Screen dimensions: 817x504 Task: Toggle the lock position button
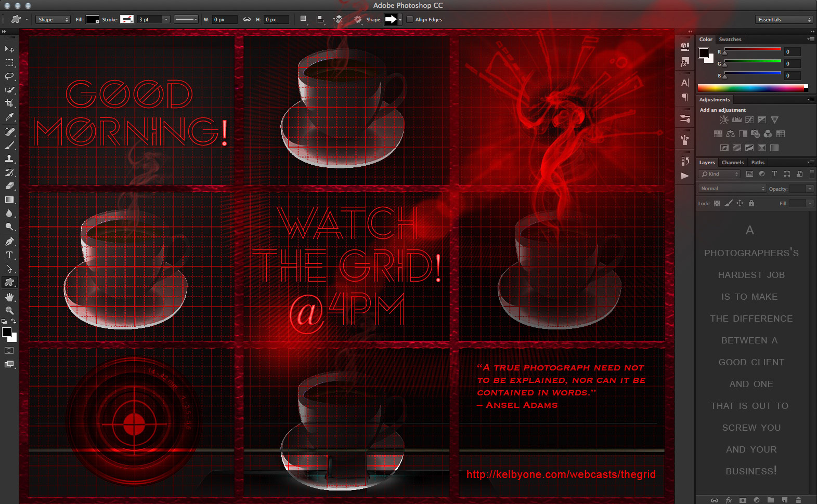tap(740, 203)
